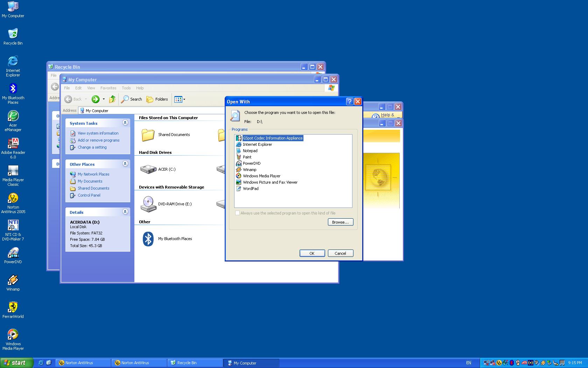Click Search toolbar button in My Computer
Viewport: 588px width, 368px height.
pos(132,99)
